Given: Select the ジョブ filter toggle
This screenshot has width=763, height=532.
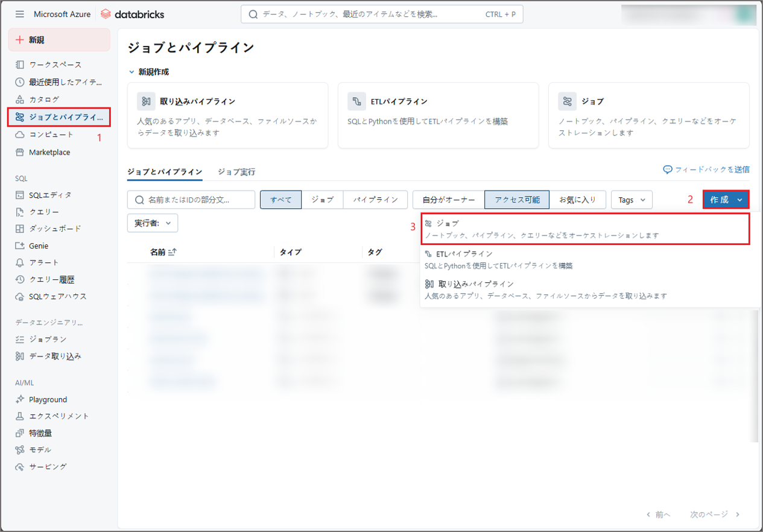Looking at the screenshot, I should point(323,200).
